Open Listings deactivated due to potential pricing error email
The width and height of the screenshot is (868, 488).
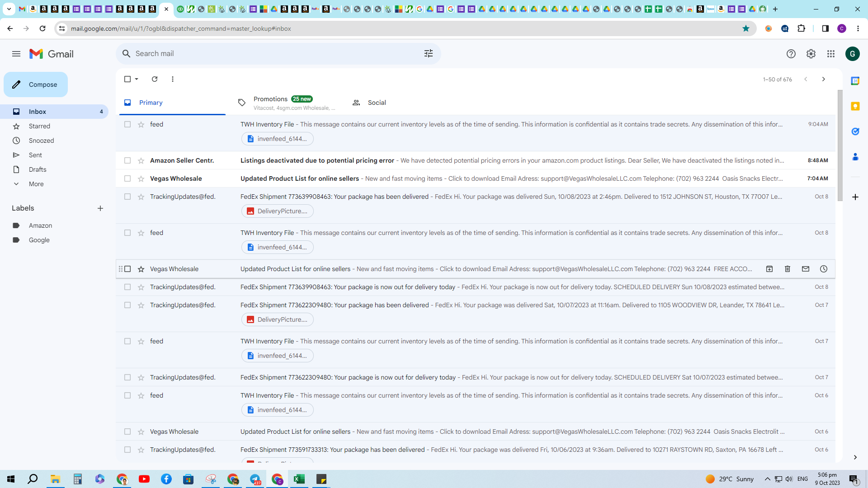tap(476, 160)
